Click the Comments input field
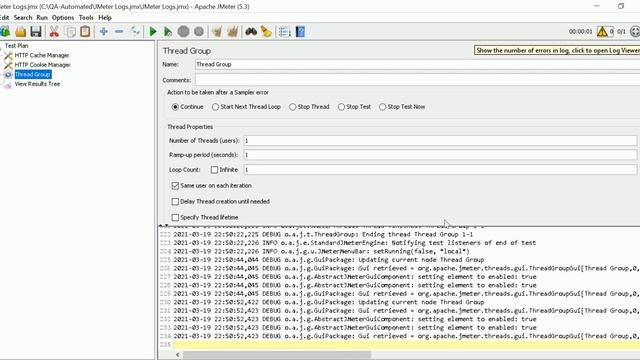Image resolution: width=640 pixels, height=360 pixels. pos(417,80)
